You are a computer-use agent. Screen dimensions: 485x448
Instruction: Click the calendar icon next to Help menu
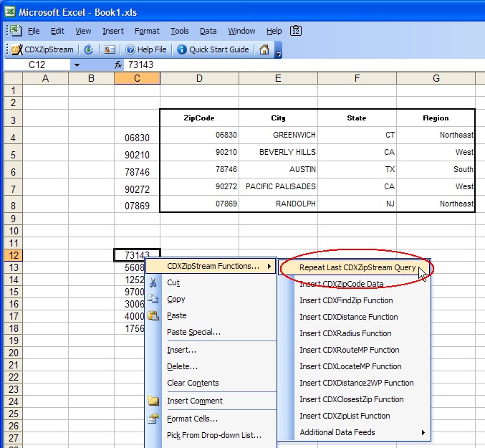(x=296, y=31)
